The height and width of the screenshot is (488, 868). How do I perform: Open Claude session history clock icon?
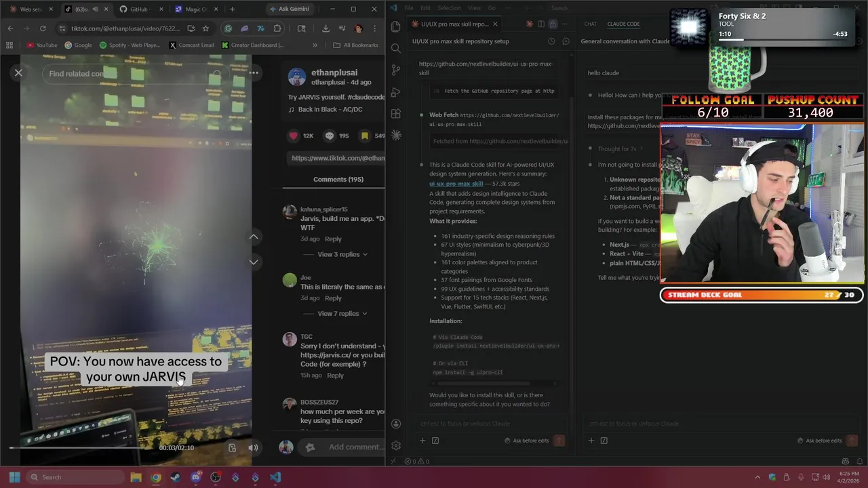[551, 41]
